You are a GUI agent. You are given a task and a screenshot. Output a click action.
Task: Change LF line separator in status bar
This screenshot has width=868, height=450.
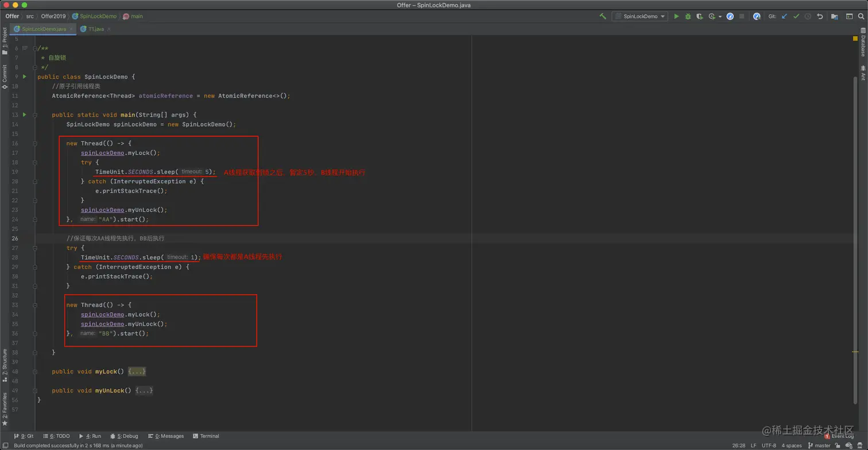coord(754,445)
